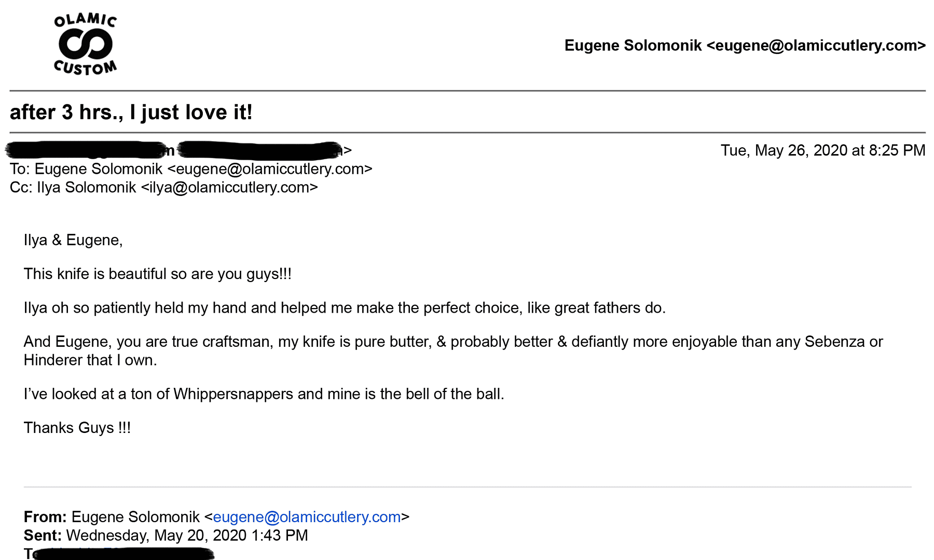
Task: Click the header sender Eugene Solomonik address
Action: coord(745,46)
